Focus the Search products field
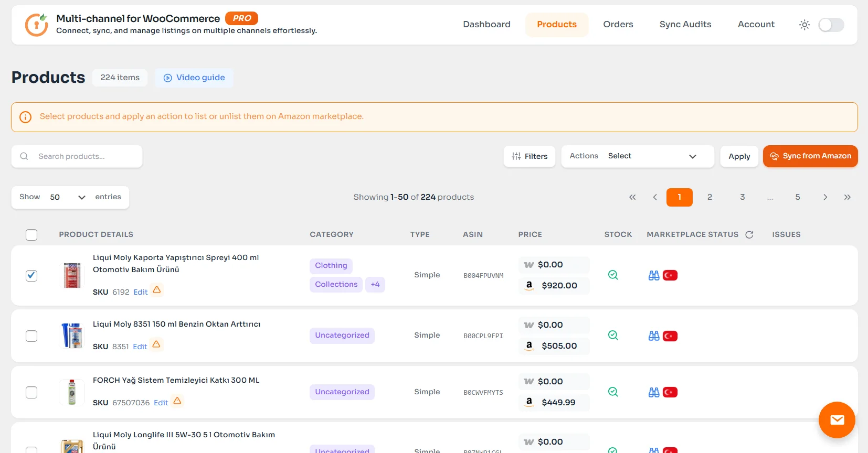 tap(77, 156)
